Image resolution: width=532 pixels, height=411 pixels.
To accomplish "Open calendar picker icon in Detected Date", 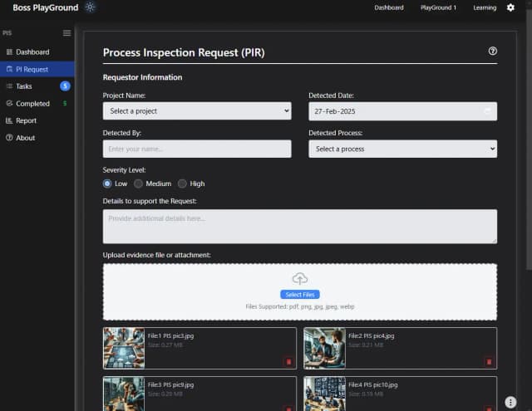I will [x=488, y=110].
